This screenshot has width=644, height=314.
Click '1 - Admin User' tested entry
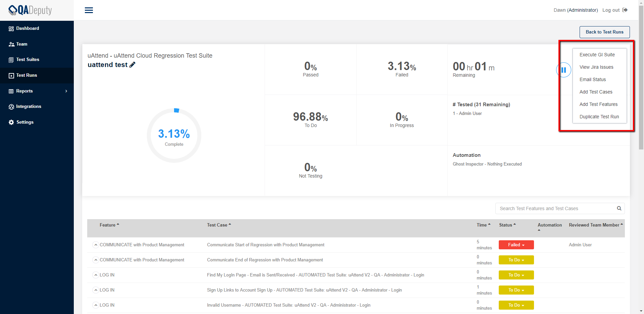[467, 114]
